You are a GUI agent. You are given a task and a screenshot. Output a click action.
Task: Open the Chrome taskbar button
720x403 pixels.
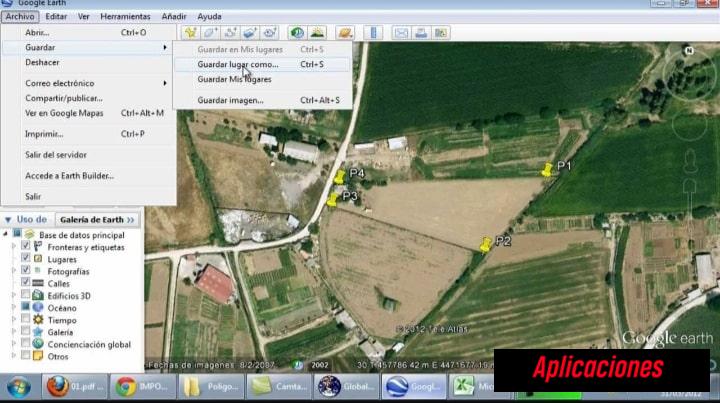click(142, 386)
